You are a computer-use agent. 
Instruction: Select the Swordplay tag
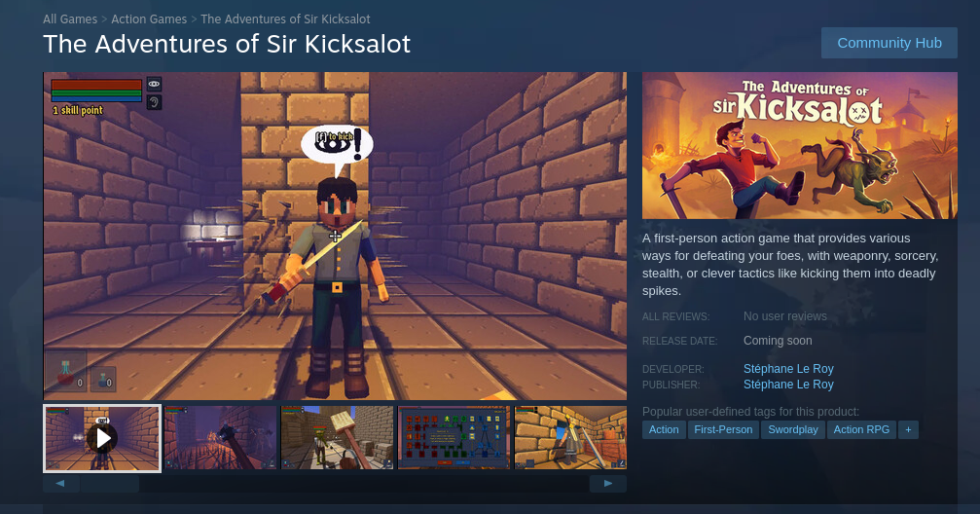[792, 429]
